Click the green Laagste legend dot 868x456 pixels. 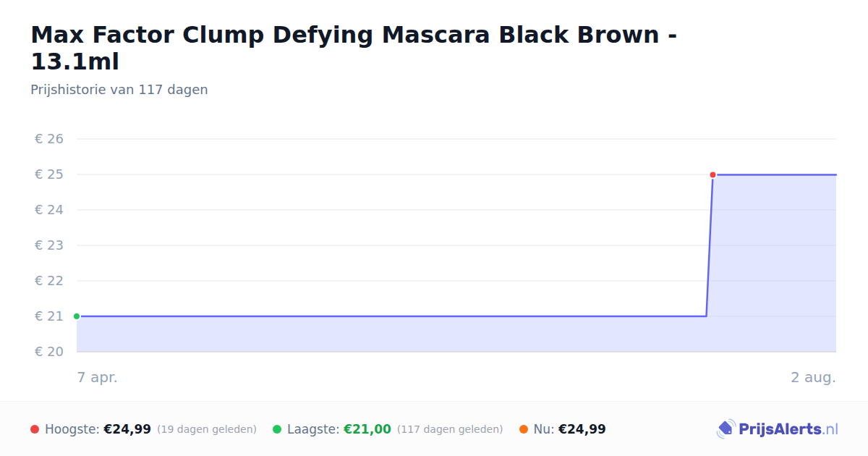(277, 429)
